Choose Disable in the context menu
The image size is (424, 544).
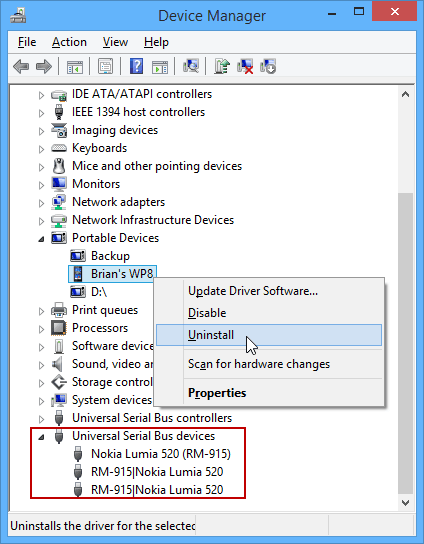point(269,313)
